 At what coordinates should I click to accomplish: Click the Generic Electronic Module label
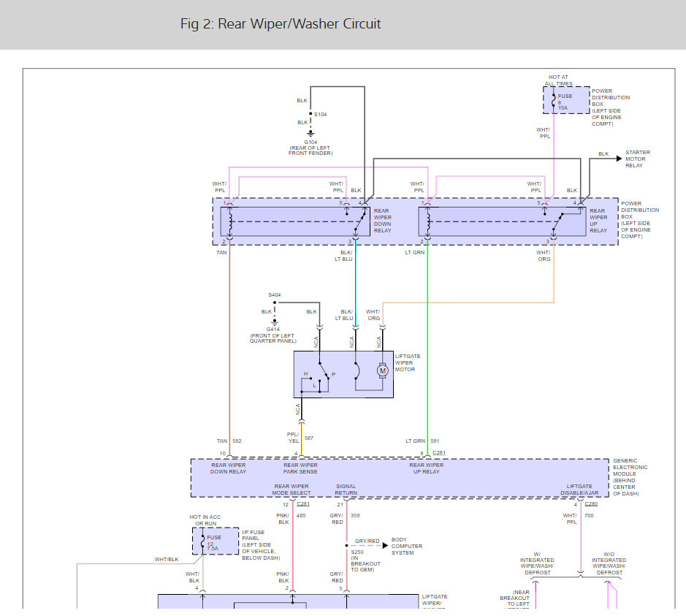click(630, 477)
